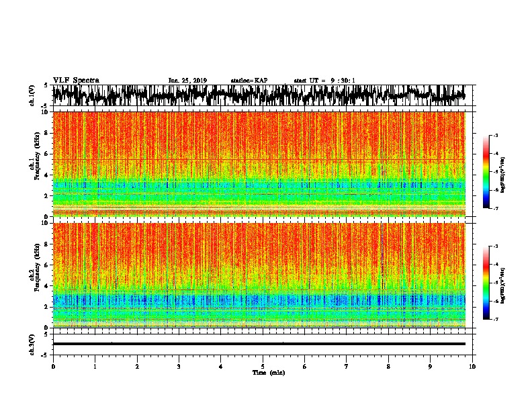This screenshot has height=411, width=532.
Task: Click the "station=KAP" header text
Action: pos(249,81)
